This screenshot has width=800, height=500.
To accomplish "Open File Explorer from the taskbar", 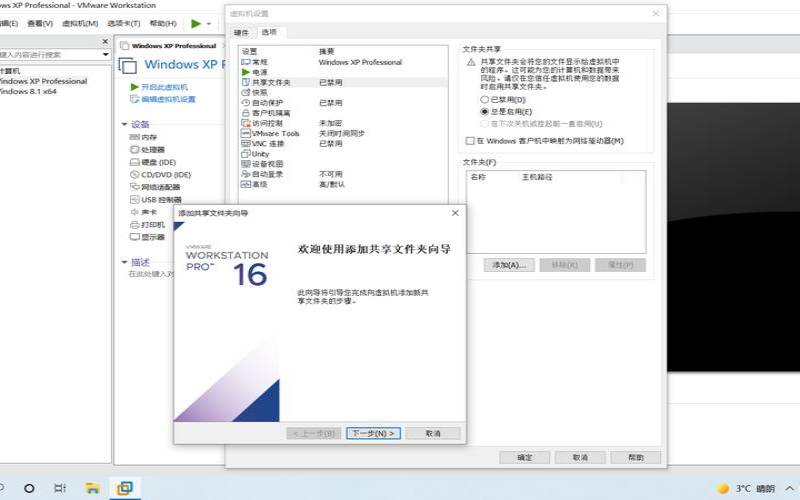I will coord(92,488).
